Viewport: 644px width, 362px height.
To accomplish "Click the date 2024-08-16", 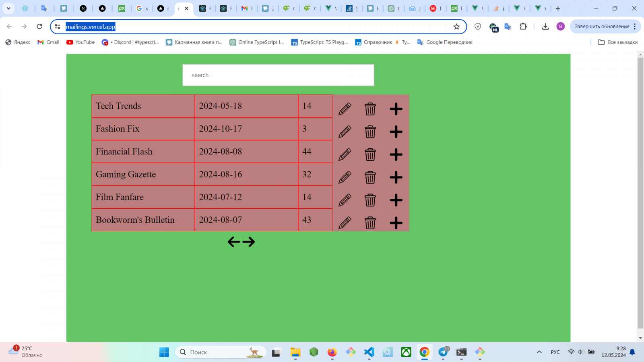I will tap(221, 174).
